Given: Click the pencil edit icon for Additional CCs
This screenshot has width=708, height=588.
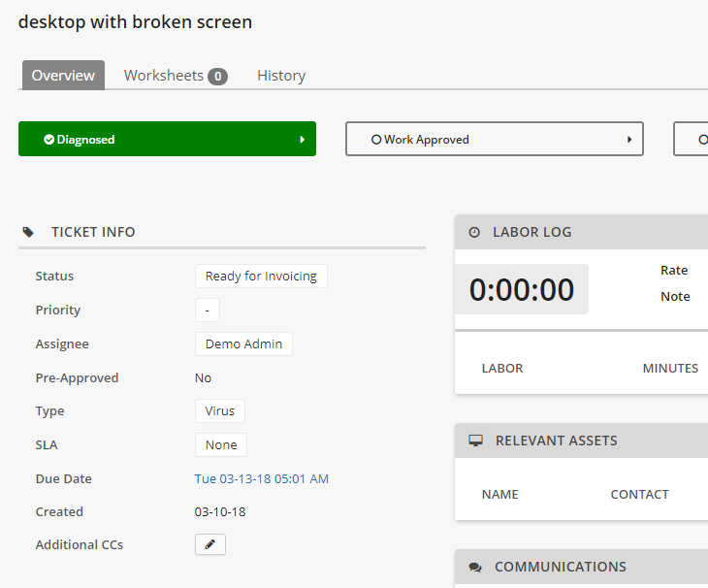Looking at the screenshot, I should (210, 544).
